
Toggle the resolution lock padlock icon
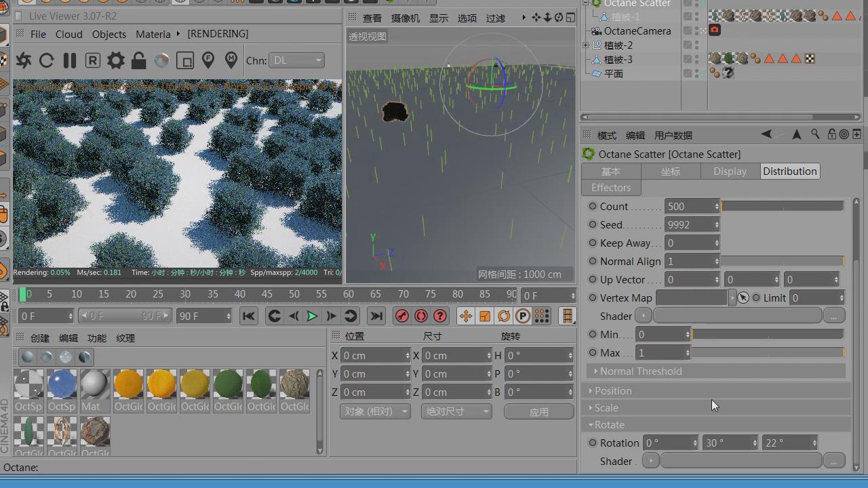(x=139, y=60)
